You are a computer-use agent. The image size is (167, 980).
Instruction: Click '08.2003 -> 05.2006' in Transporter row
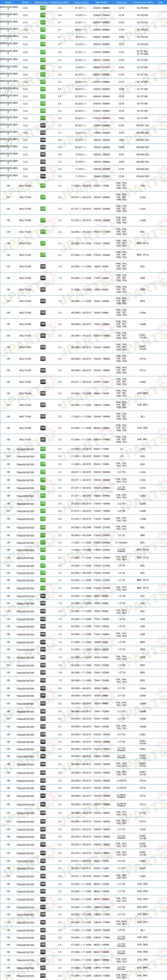tap(81, 535)
